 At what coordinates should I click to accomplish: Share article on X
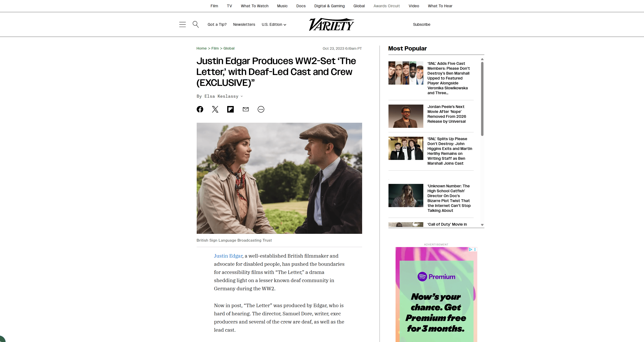pos(215,109)
